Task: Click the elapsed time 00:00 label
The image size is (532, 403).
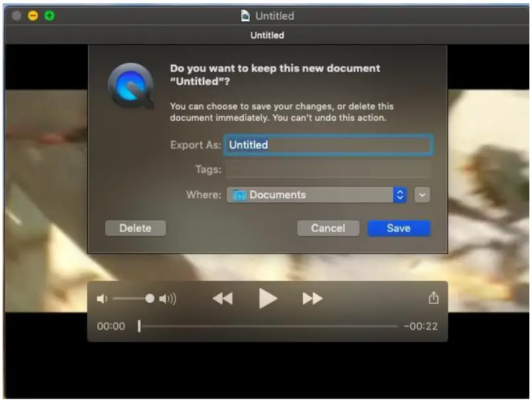Action: tap(111, 326)
